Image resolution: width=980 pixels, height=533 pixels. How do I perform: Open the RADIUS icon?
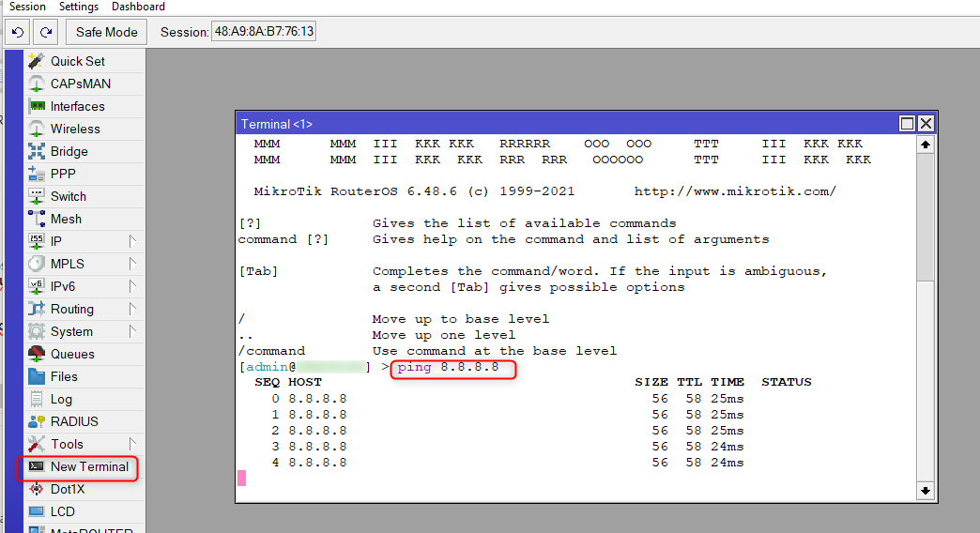coord(37,421)
